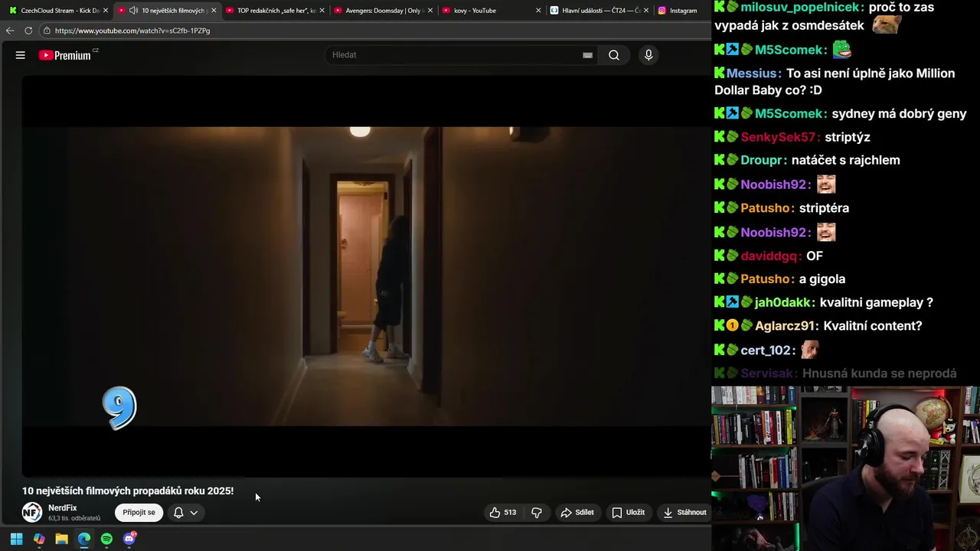
Task: Open the NerdFix channel avatar
Action: 31,513
